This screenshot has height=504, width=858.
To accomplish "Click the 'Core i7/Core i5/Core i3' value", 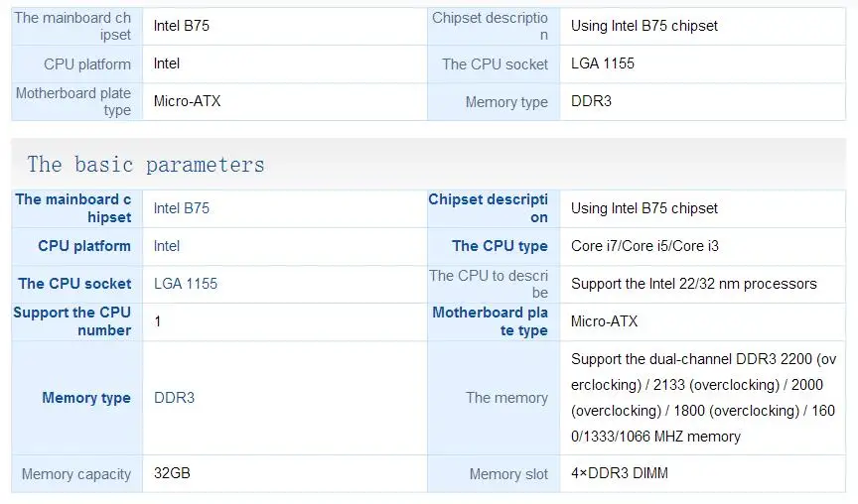I will (644, 246).
